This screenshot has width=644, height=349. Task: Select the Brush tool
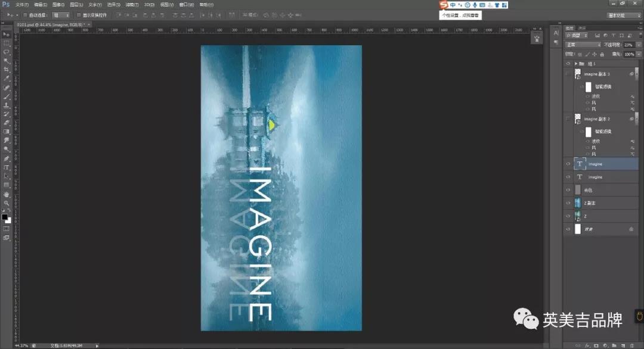click(6, 96)
